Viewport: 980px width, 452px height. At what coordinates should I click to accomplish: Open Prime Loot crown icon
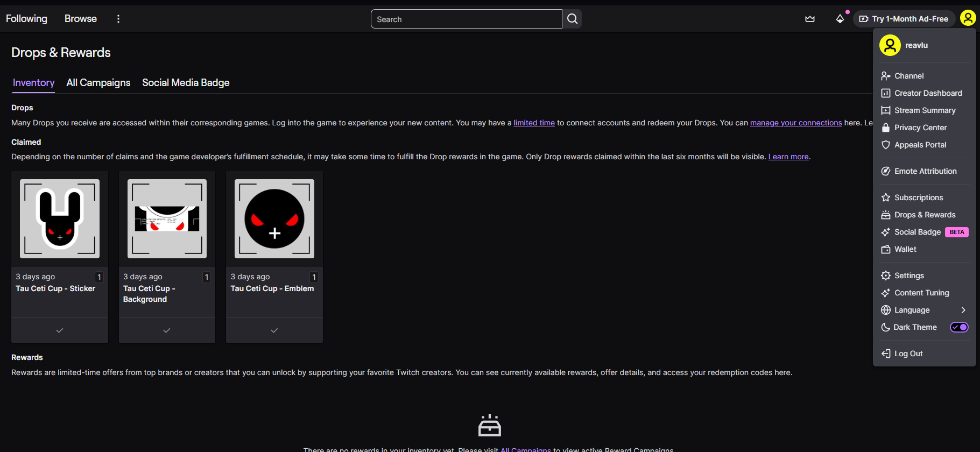809,19
